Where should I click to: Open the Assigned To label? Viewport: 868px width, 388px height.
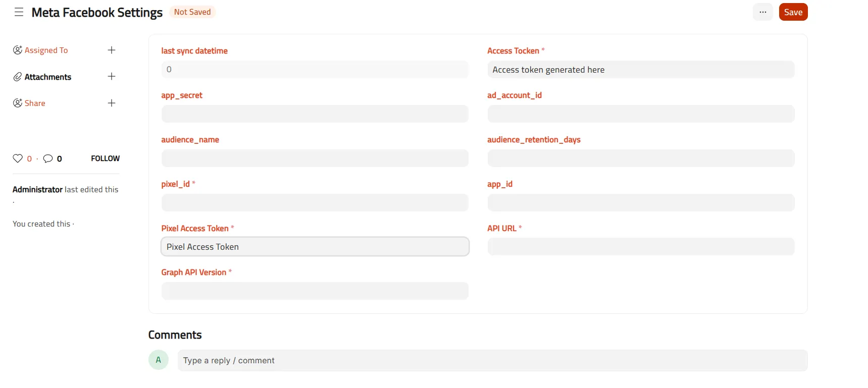(x=46, y=50)
